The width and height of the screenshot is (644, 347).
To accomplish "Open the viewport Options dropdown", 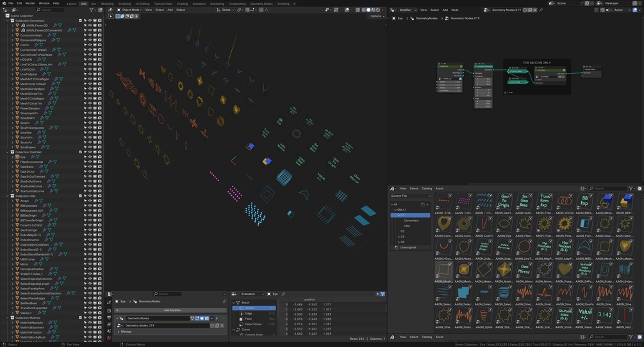I will [377, 17].
